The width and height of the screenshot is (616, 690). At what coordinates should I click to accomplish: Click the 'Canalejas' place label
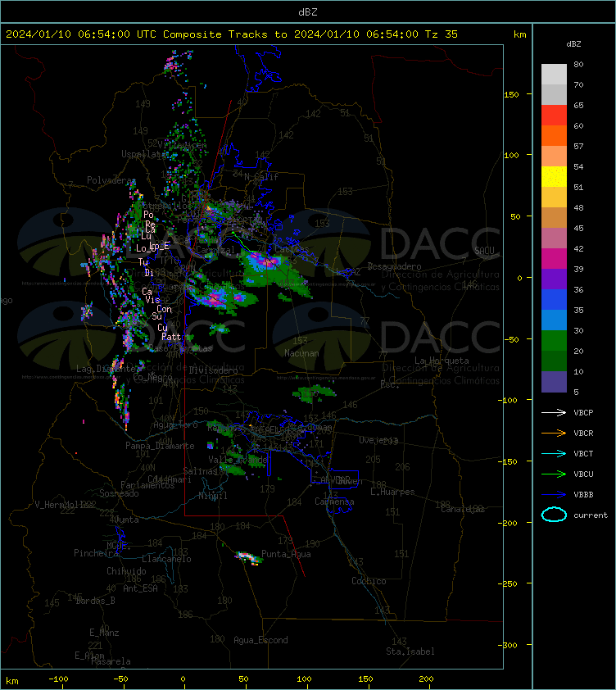tap(462, 509)
